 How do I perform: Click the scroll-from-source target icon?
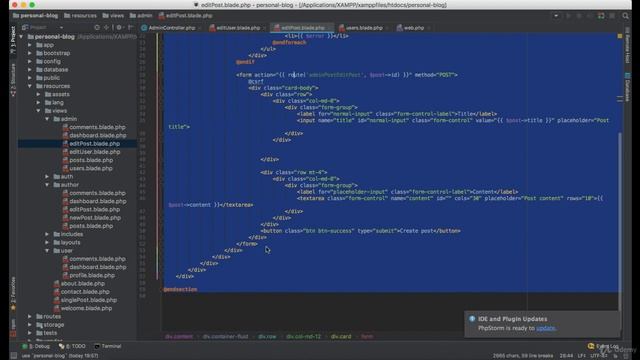point(97,27)
